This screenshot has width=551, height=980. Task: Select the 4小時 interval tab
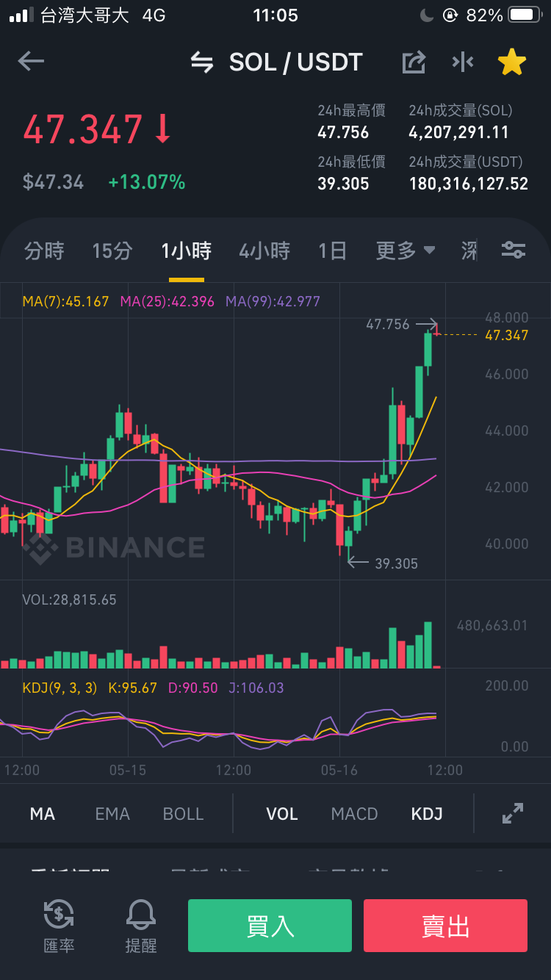(x=264, y=251)
